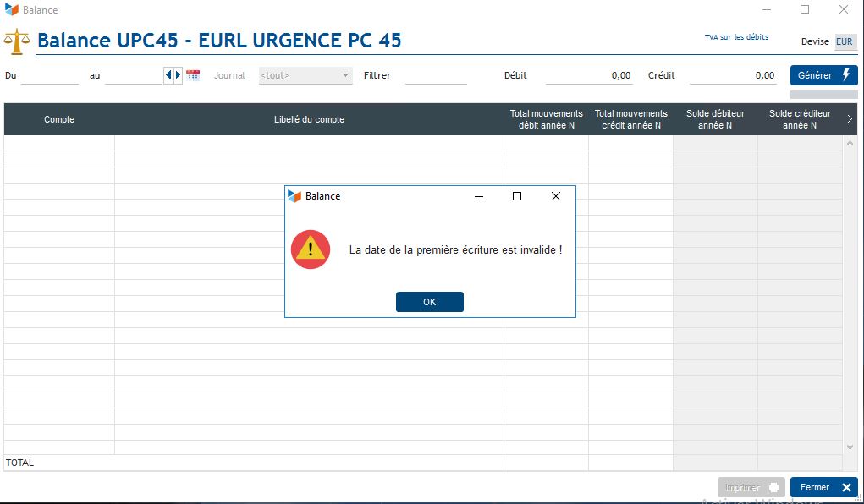This screenshot has width=864, height=504.
Task: Focus the Filtrer text field
Action: pyautogui.click(x=436, y=75)
